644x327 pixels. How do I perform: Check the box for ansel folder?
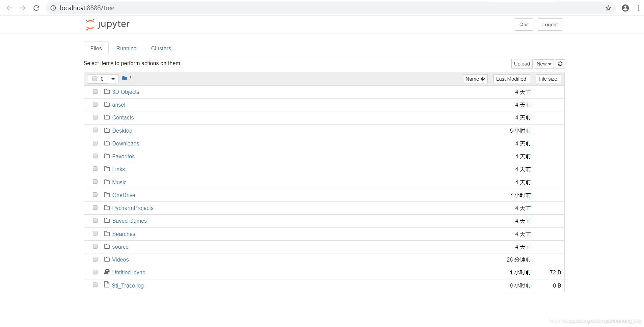click(95, 104)
